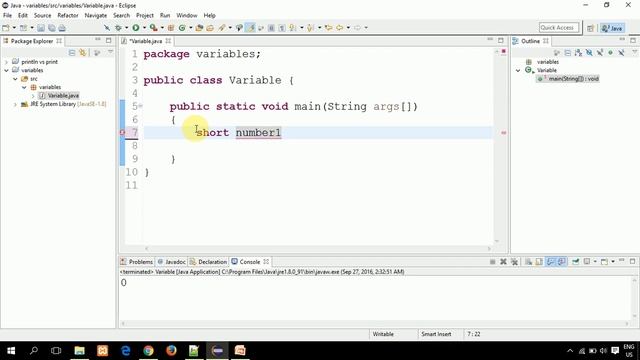The height and width of the screenshot is (360, 640).
Task: Click the Toggle Mark Occurrences icon
Action: tap(251, 28)
